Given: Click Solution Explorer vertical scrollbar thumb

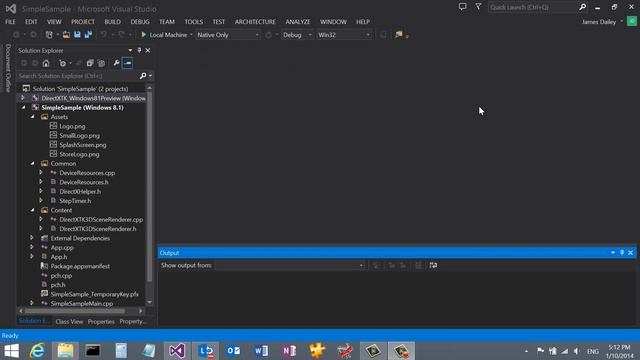Looking at the screenshot, I should point(149,187).
